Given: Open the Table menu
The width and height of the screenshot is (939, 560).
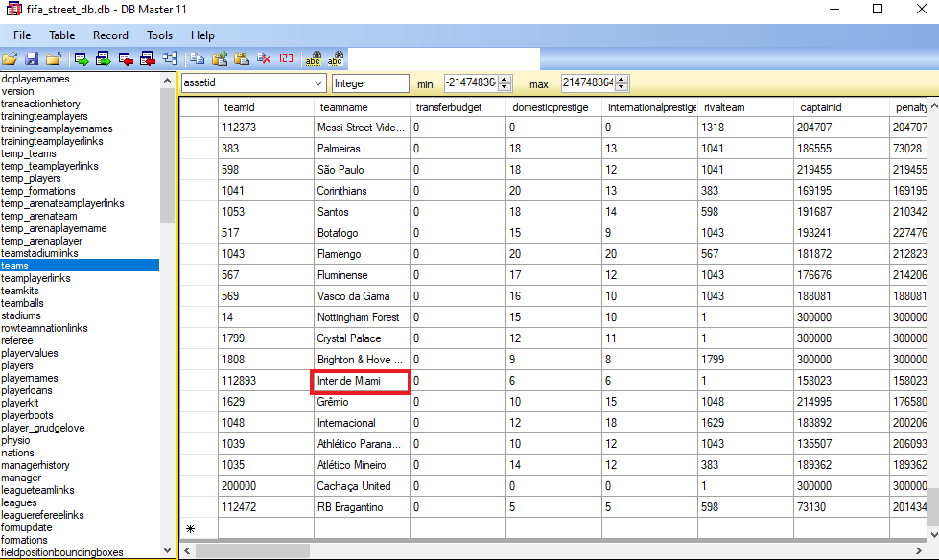Looking at the screenshot, I should point(61,35).
